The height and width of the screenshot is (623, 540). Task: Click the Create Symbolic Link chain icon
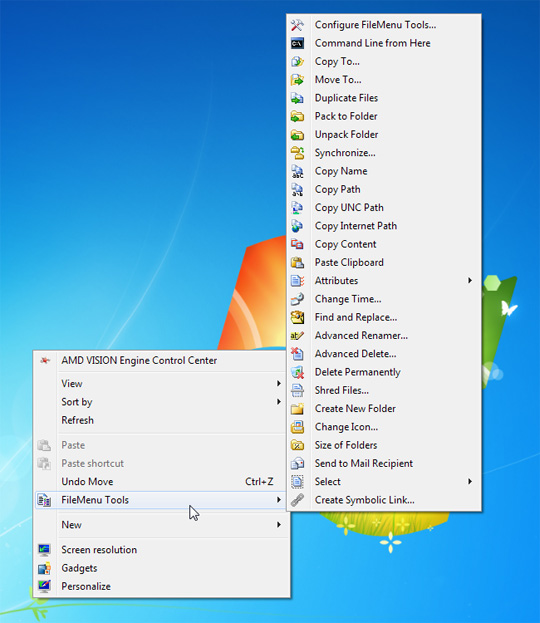(x=297, y=500)
